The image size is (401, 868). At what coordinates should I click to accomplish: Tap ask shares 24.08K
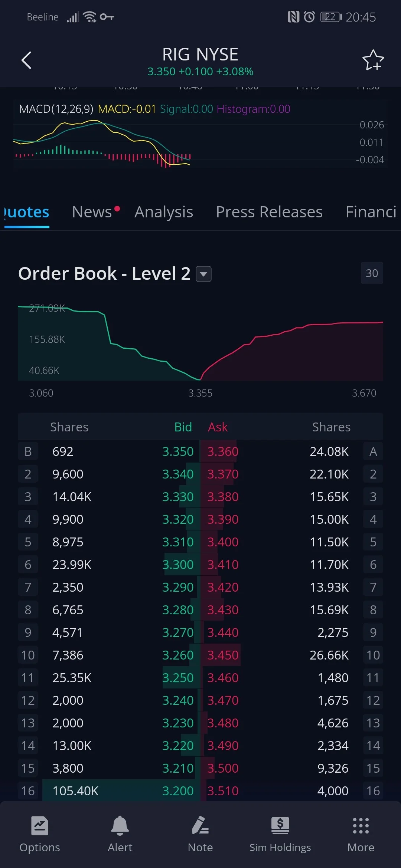(329, 451)
